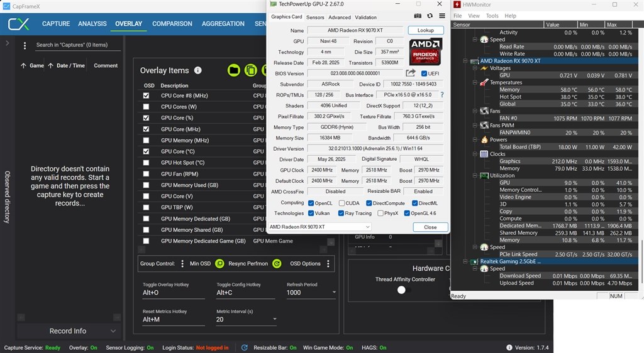Collapse the AMD Radeon RX 9070 XT tree node
Image resolution: width=644 pixels, height=353 pixels.
(465, 61)
